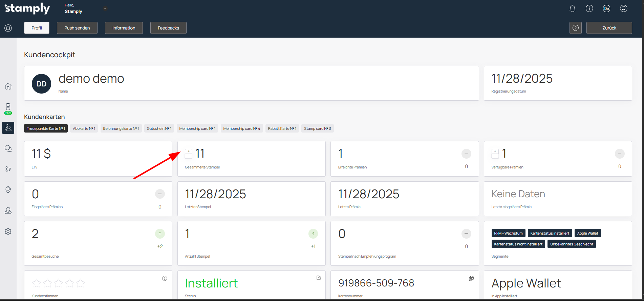Click the home icon in sidebar
Viewport: 644px width, 301px height.
(8, 86)
